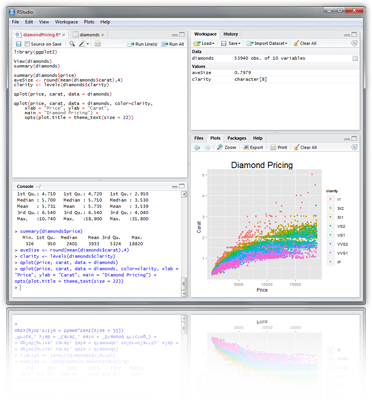Click the Export button in the Plots pane
Image resolution: width=372 pixels, height=400 pixels.
click(x=253, y=147)
